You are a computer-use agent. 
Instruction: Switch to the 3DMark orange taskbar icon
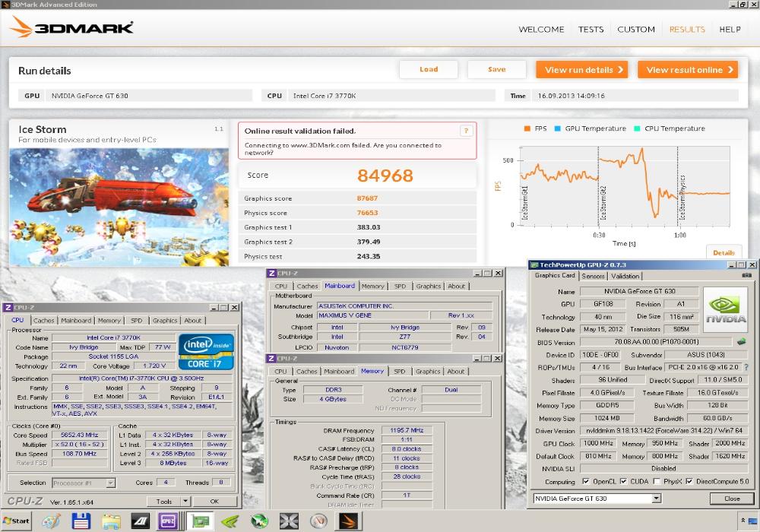pos(348,521)
